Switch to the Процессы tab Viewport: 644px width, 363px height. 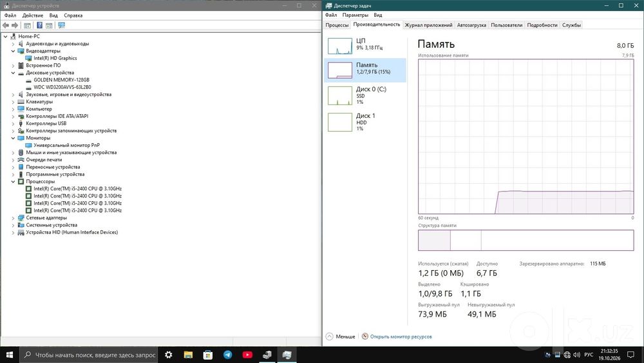pyautogui.click(x=337, y=25)
